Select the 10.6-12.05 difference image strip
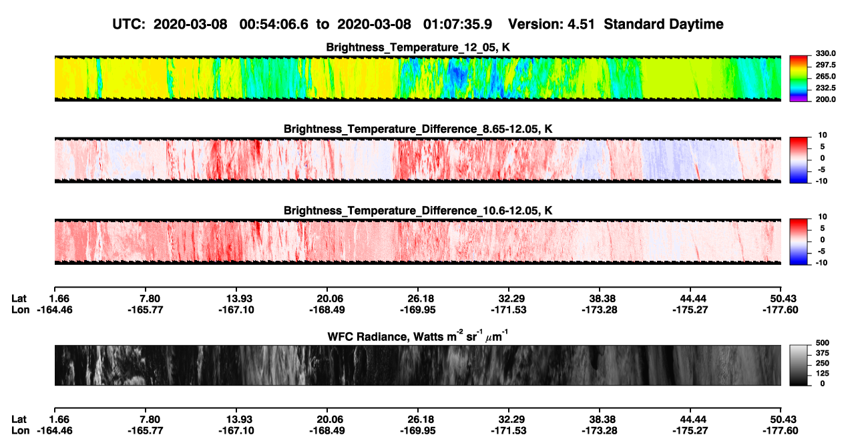868x445 pixels. coord(417,242)
